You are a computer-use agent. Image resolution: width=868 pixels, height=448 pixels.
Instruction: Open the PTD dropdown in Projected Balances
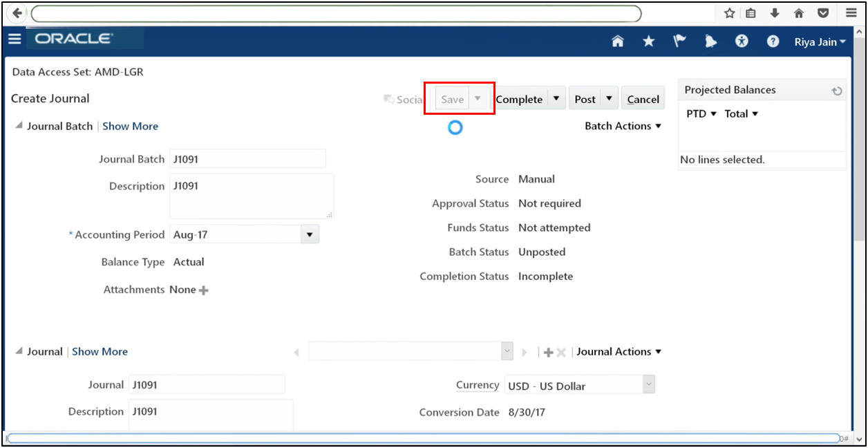(700, 113)
